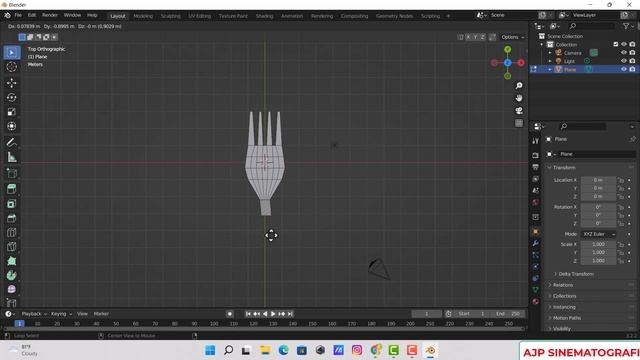Select the Loop Cut tool
640x360 pixels.
click(x=11, y=232)
